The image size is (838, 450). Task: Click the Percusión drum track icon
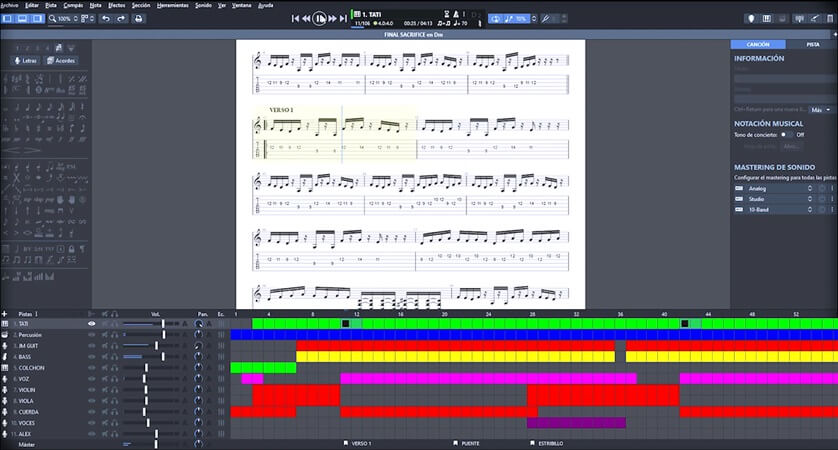coord(5,335)
